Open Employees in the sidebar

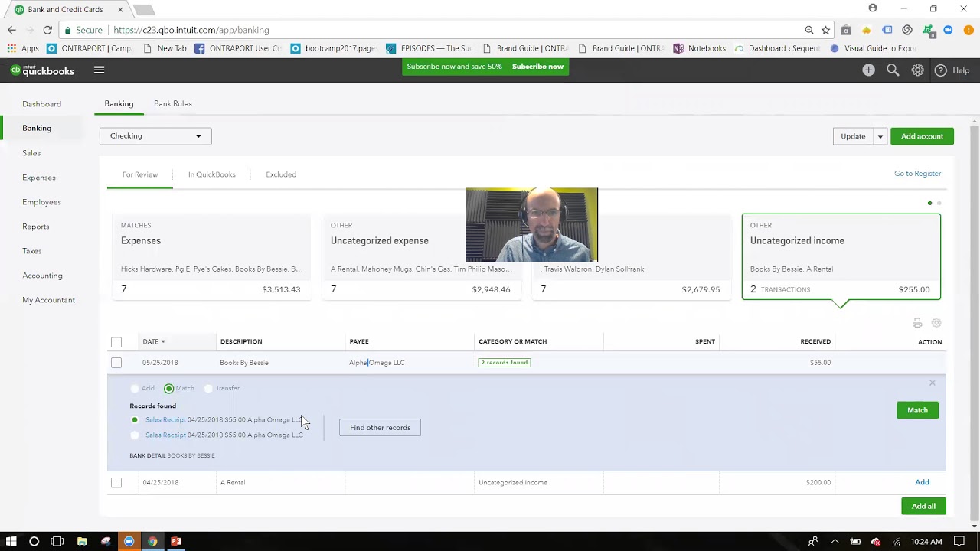42,202
